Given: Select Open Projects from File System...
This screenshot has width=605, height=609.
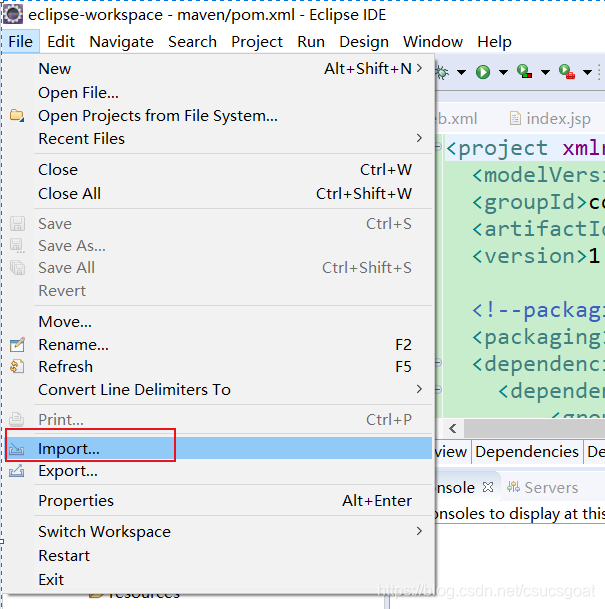Looking at the screenshot, I should click(219, 116).
